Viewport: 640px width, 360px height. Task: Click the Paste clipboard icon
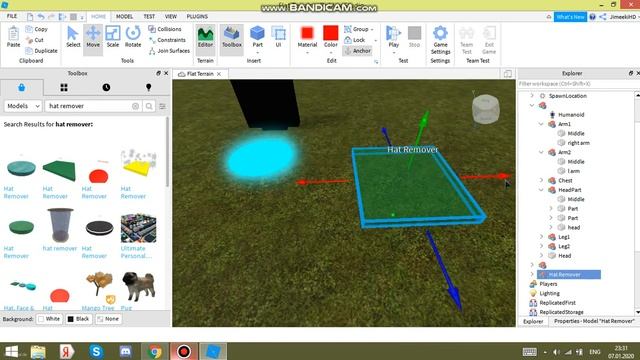coord(13,37)
